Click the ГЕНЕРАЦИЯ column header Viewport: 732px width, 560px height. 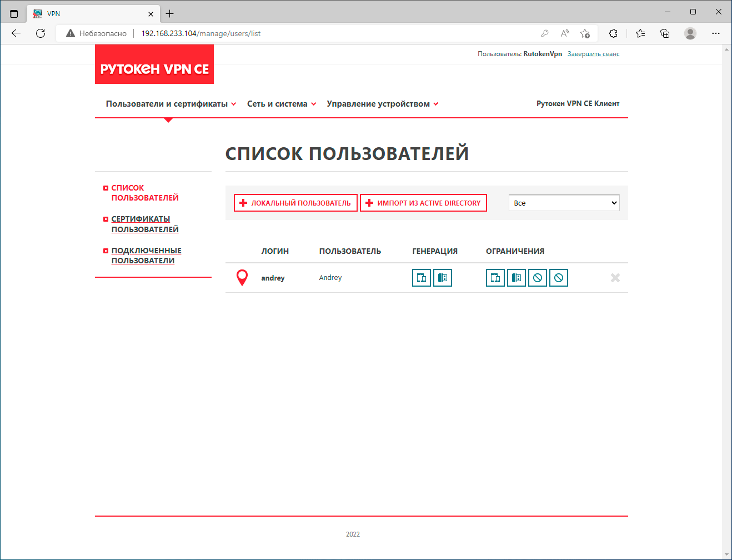435,251
